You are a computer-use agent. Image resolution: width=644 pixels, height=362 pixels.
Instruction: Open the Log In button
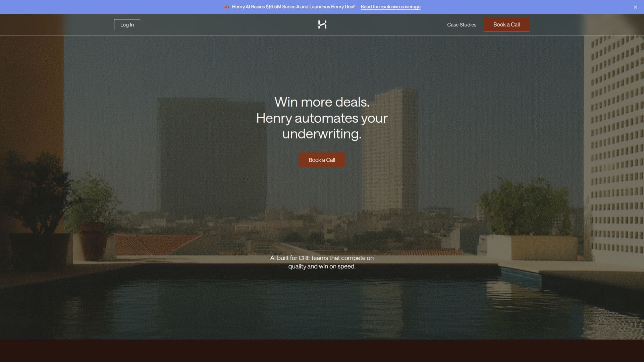point(127,24)
